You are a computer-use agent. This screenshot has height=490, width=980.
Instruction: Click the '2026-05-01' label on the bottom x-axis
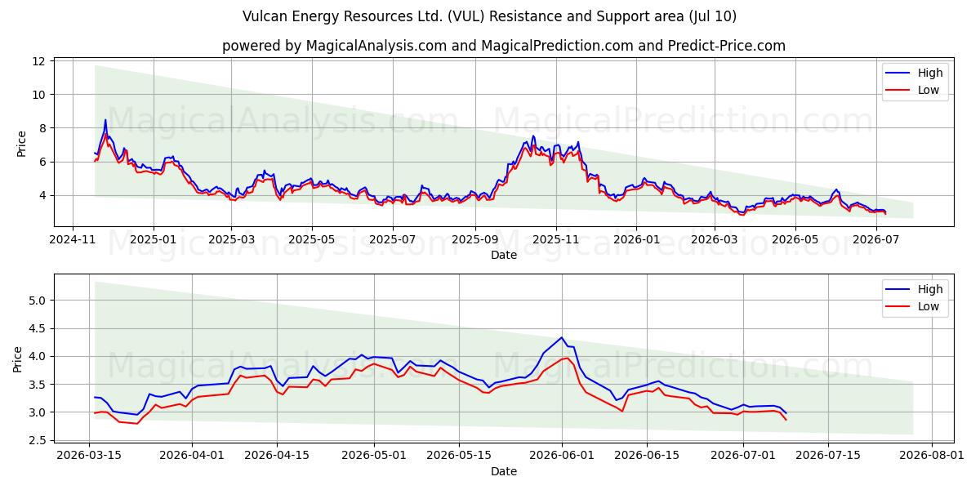(374, 457)
